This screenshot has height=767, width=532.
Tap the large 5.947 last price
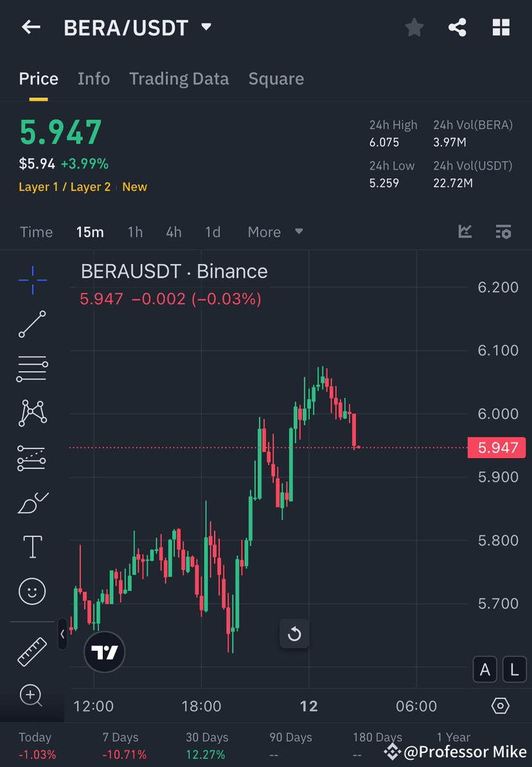(x=60, y=132)
